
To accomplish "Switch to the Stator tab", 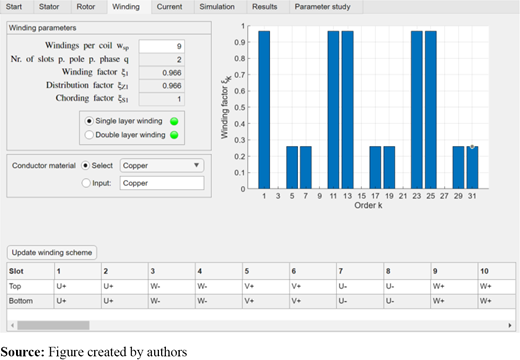I will click(x=49, y=7).
